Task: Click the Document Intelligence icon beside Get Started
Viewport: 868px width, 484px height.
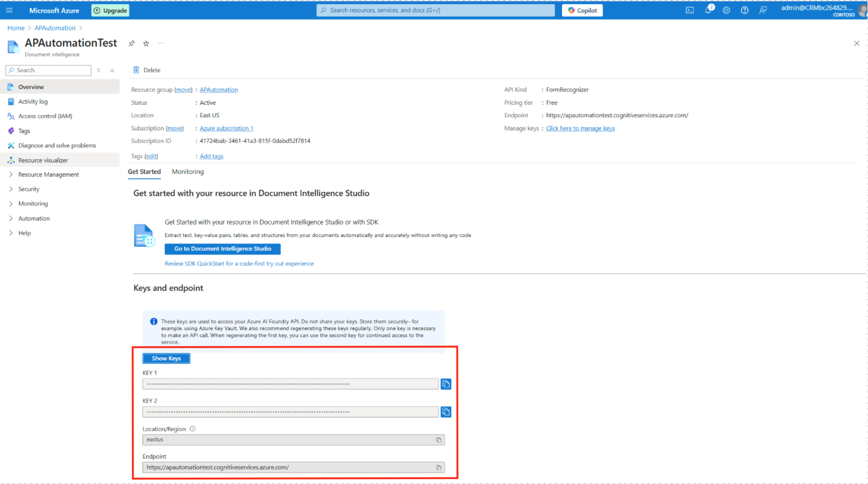Action: click(x=144, y=236)
